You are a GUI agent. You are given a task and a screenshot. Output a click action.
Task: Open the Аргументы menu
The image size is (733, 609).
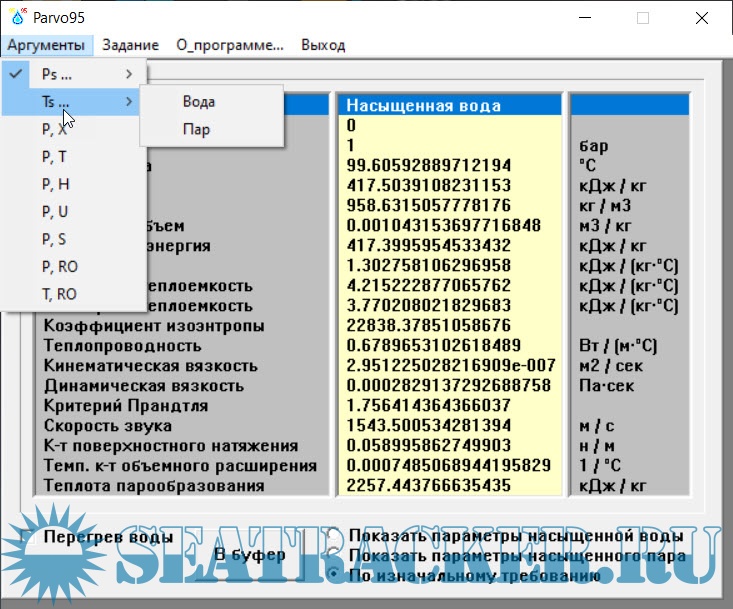click(45, 45)
